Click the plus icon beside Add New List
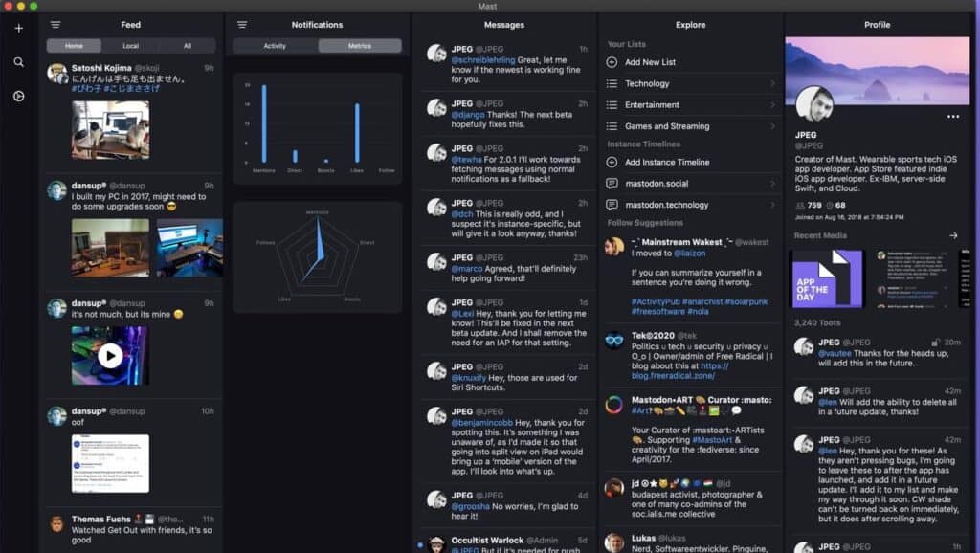Image resolution: width=980 pixels, height=553 pixels. point(612,62)
